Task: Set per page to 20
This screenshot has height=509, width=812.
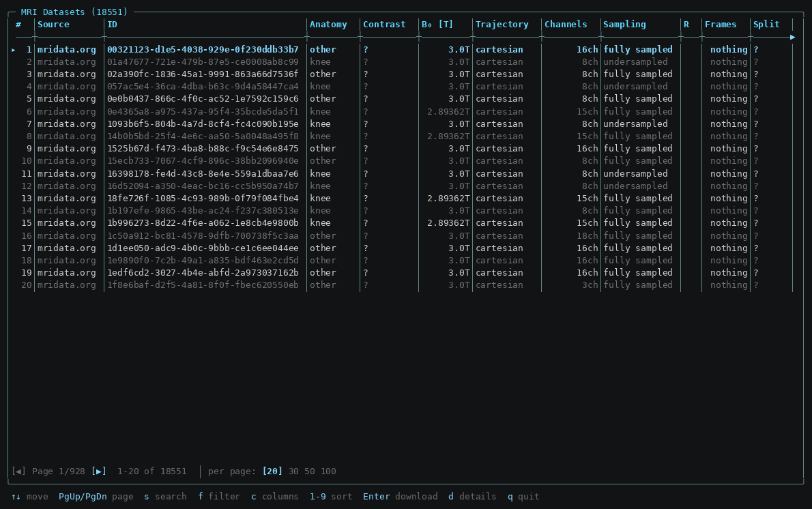Action: 272,471
